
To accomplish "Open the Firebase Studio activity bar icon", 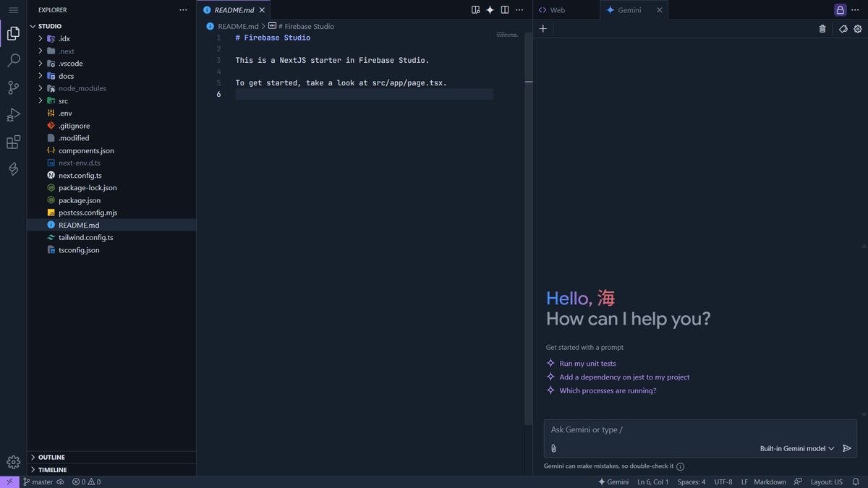I will pos(13,169).
